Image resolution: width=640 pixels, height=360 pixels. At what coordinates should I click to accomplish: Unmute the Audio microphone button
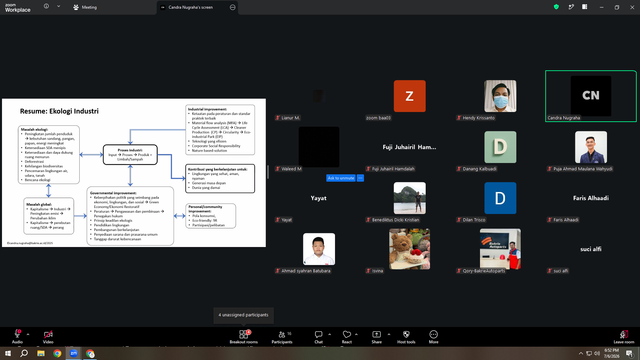pyautogui.click(x=17, y=337)
